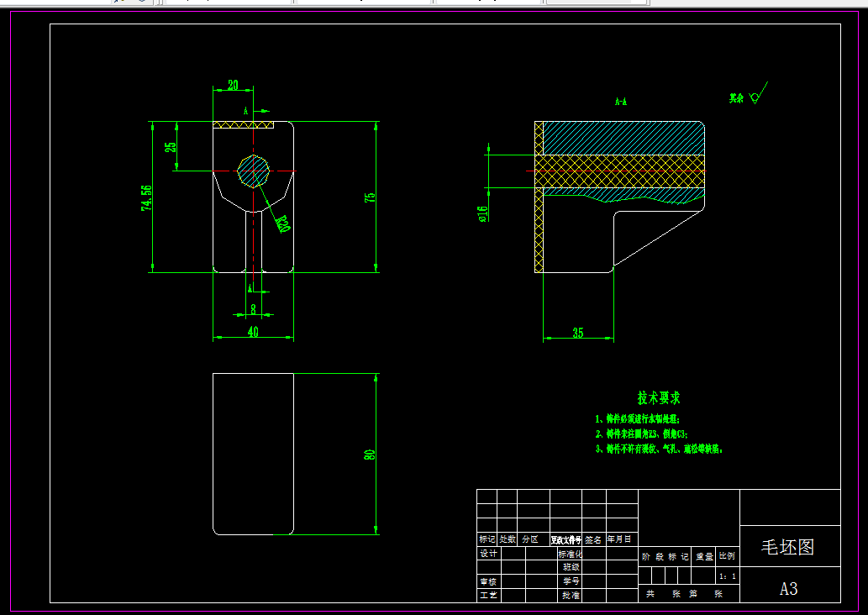Click technical requirement line number 1

coord(638,419)
